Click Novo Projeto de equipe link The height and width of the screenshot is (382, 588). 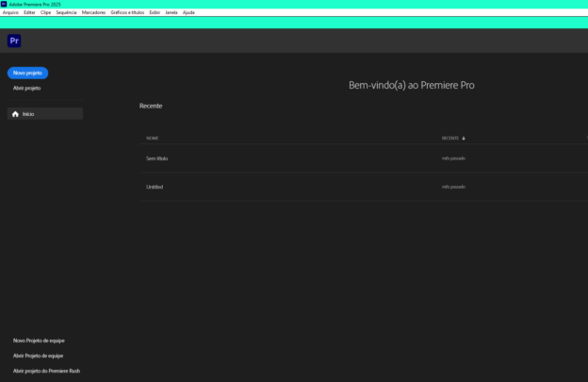pos(39,340)
